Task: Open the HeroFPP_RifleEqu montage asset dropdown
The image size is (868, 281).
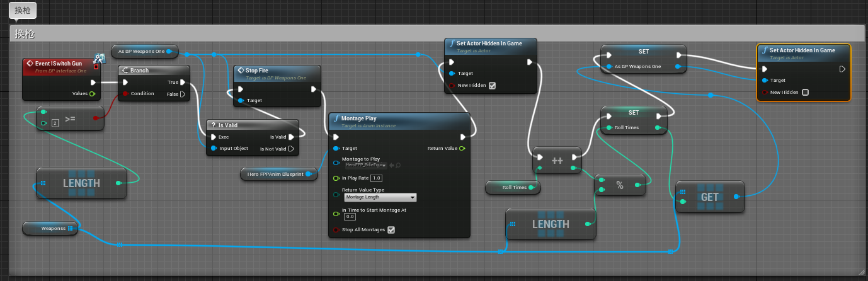Action: pos(366,165)
